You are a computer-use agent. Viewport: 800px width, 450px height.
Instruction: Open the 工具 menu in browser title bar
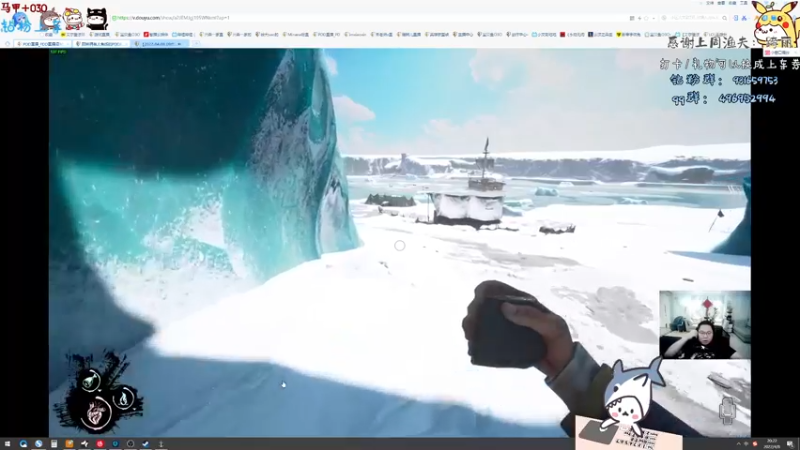click(x=744, y=3)
